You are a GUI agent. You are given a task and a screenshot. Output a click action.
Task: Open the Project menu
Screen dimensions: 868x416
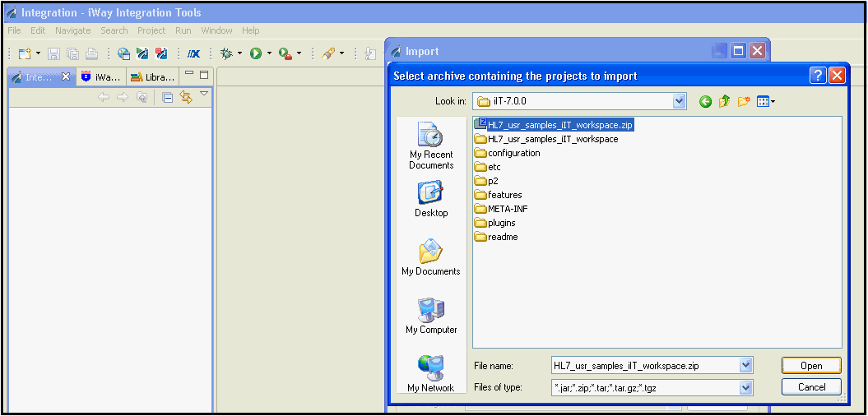[x=151, y=30]
